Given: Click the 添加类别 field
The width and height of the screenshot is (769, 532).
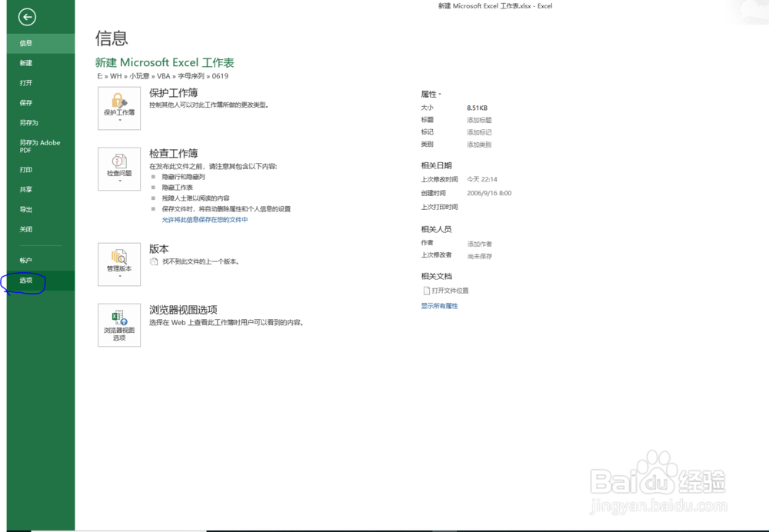Looking at the screenshot, I should [x=479, y=145].
